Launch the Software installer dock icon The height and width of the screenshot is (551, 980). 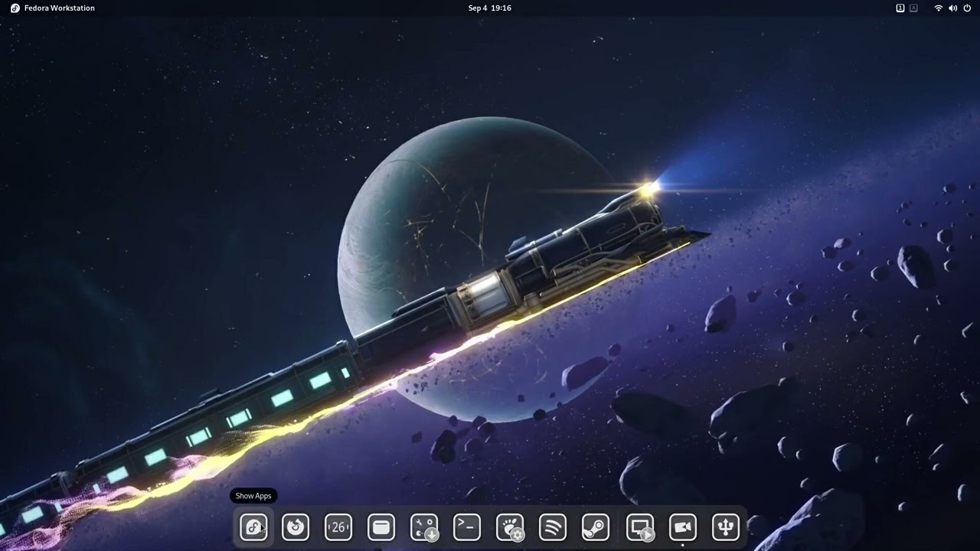[424, 527]
